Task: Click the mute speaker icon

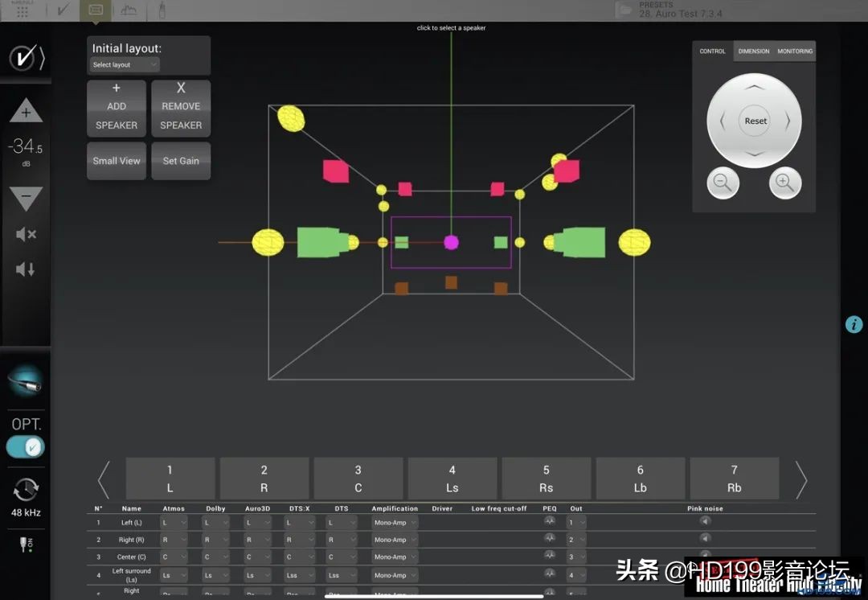Action: [26, 234]
